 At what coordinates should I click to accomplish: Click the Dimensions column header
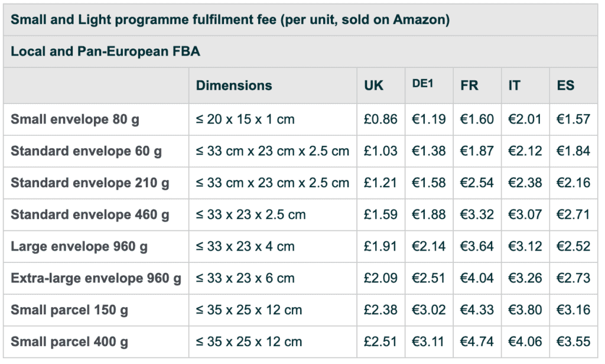pos(234,85)
